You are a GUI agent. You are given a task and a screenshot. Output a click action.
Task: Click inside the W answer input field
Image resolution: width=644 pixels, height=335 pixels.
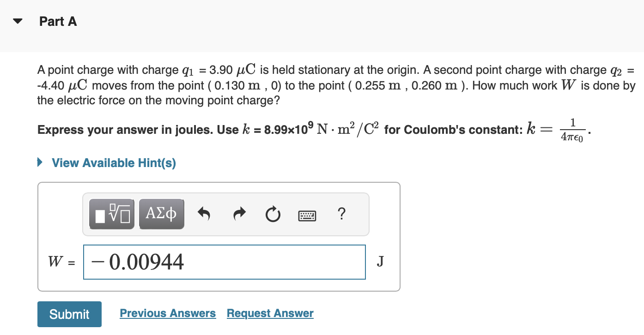coord(224,262)
